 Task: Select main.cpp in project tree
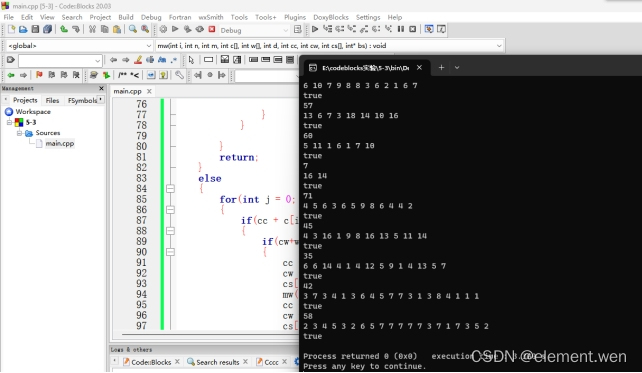[60, 144]
